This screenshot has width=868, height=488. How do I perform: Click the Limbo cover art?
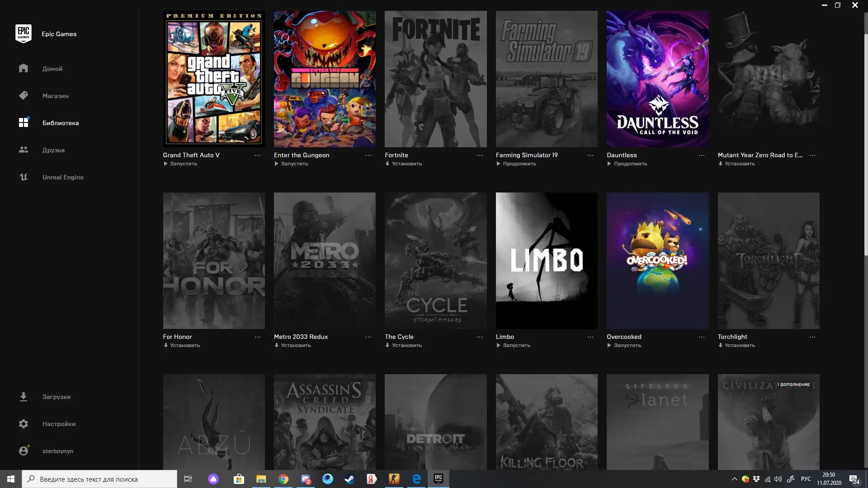click(x=547, y=261)
